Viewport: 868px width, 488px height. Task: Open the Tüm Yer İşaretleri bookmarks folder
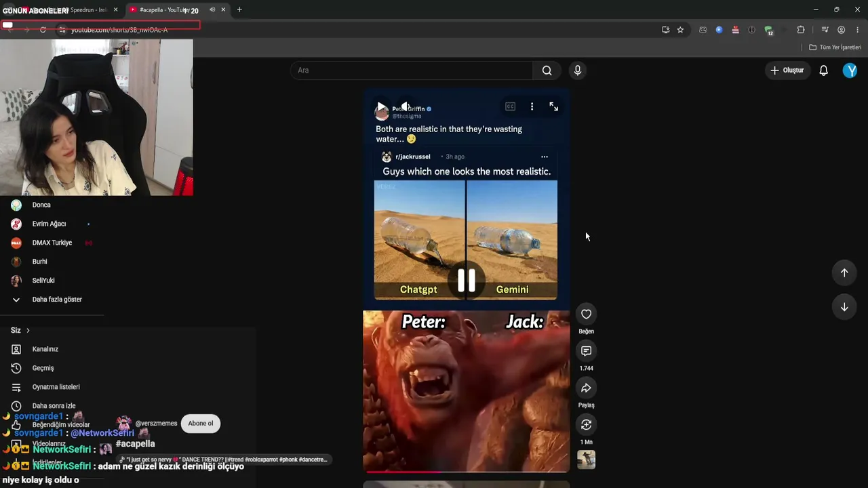point(835,47)
